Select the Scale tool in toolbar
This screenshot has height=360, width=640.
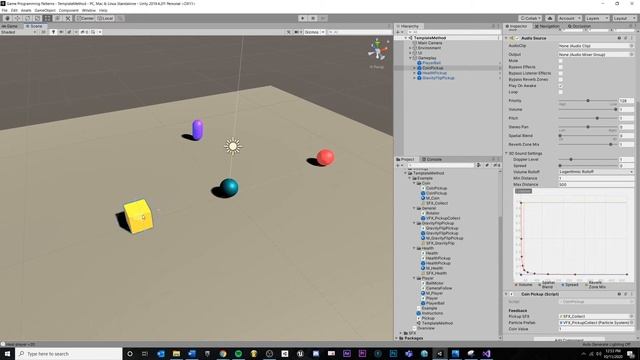click(x=38, y=18)
